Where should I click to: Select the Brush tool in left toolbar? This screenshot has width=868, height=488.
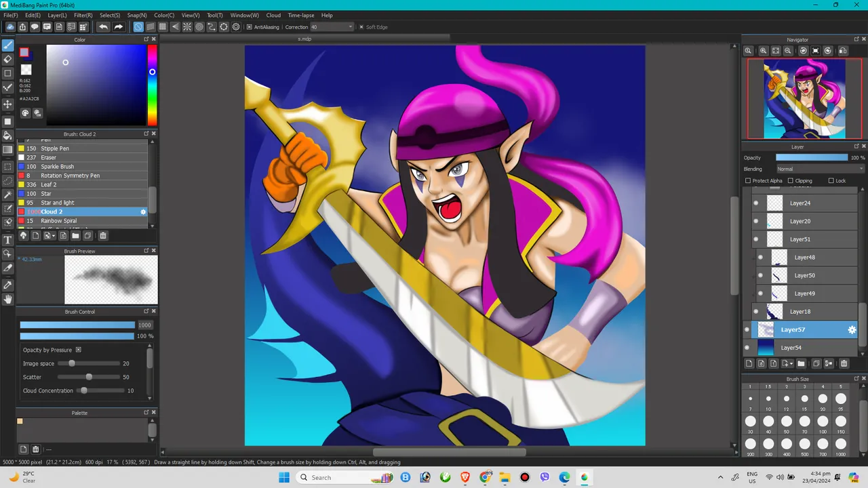(8, 45)
